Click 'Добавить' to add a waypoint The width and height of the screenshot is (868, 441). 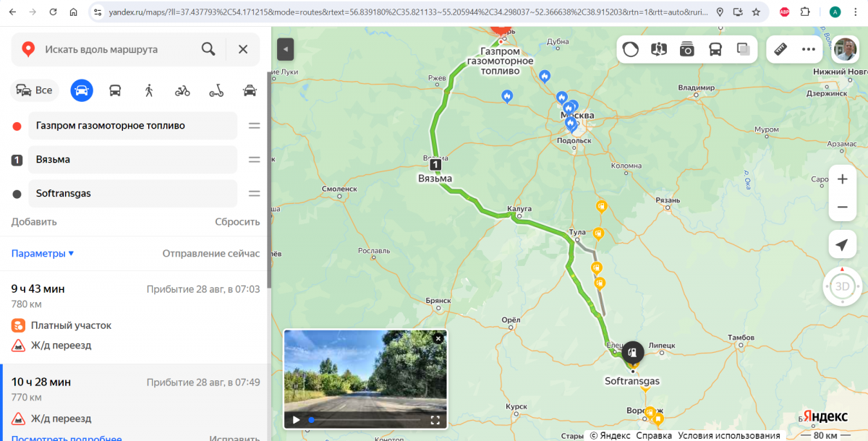tap(34, 222)
